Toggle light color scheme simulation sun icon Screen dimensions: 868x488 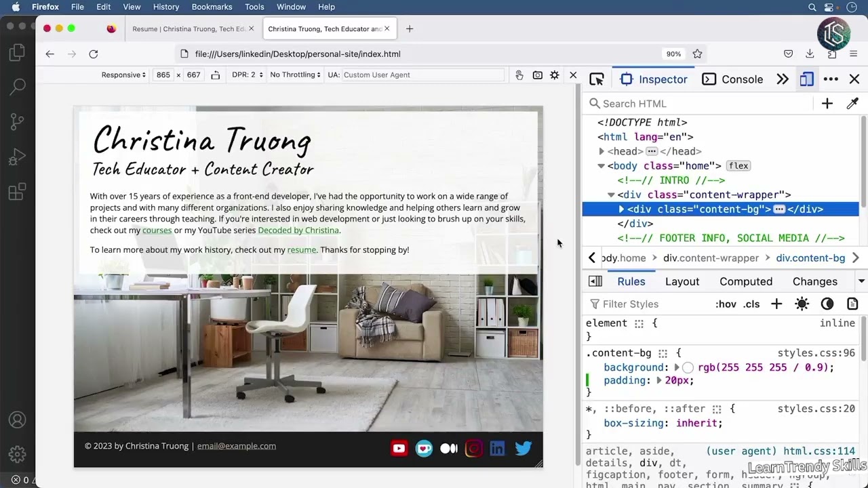click(x=802, y=304)
